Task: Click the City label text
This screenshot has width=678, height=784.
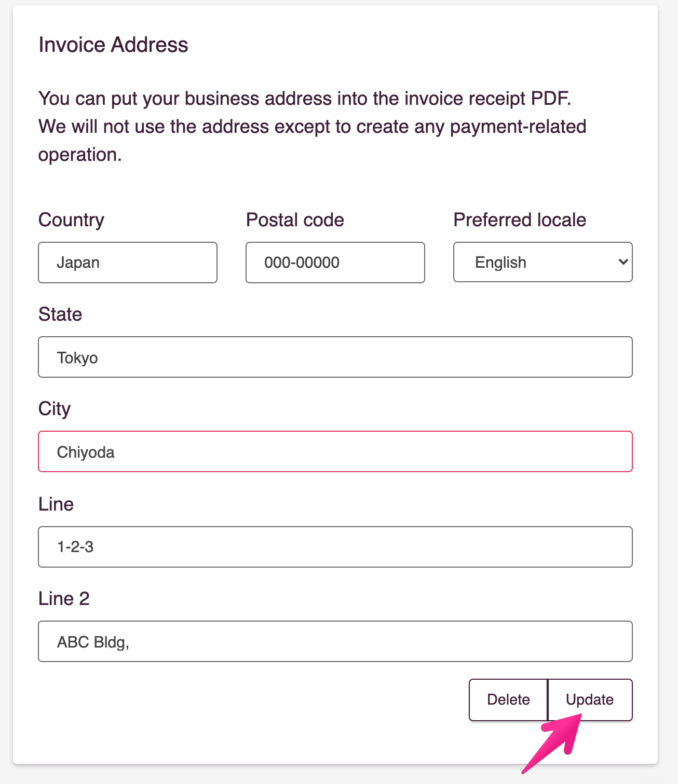Action: [55, 409]
